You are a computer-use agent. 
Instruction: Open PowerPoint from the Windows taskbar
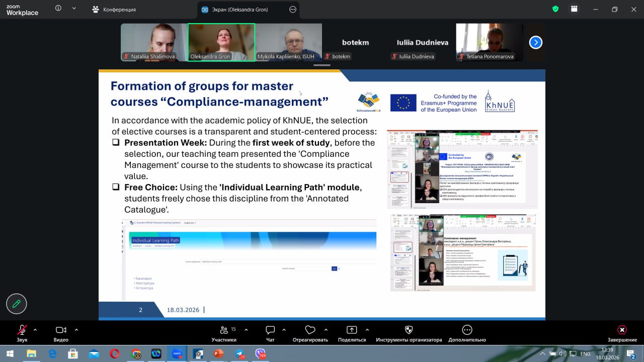(x=218, y=354)
